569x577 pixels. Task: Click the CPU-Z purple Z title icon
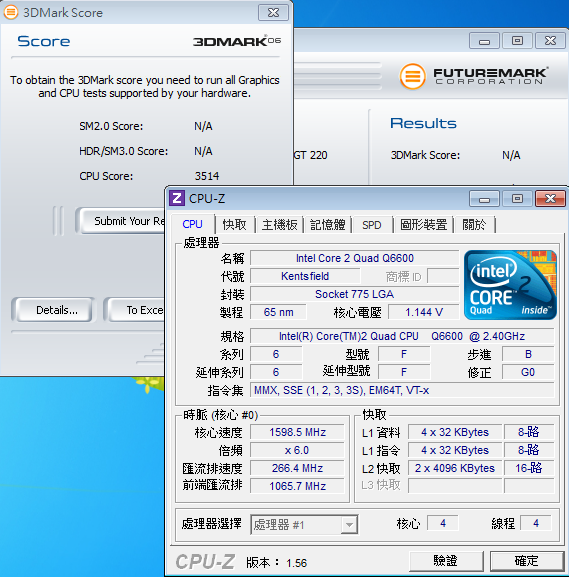pos(177,198)
